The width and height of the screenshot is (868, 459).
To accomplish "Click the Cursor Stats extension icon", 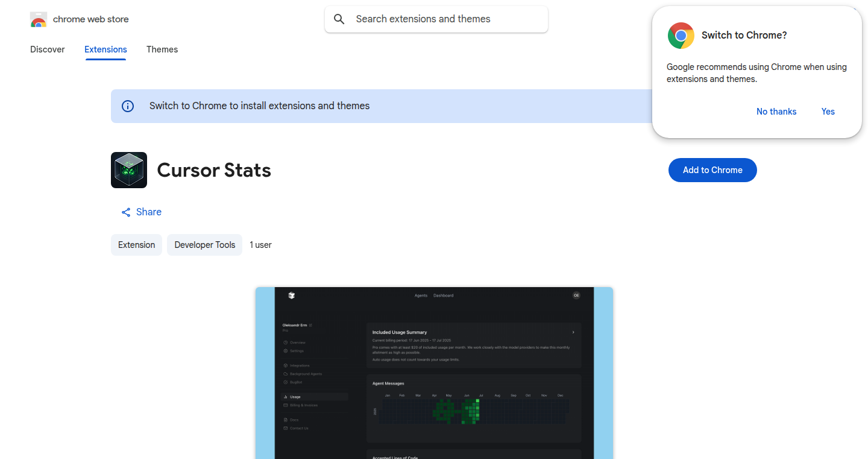I will click(129, 170).
